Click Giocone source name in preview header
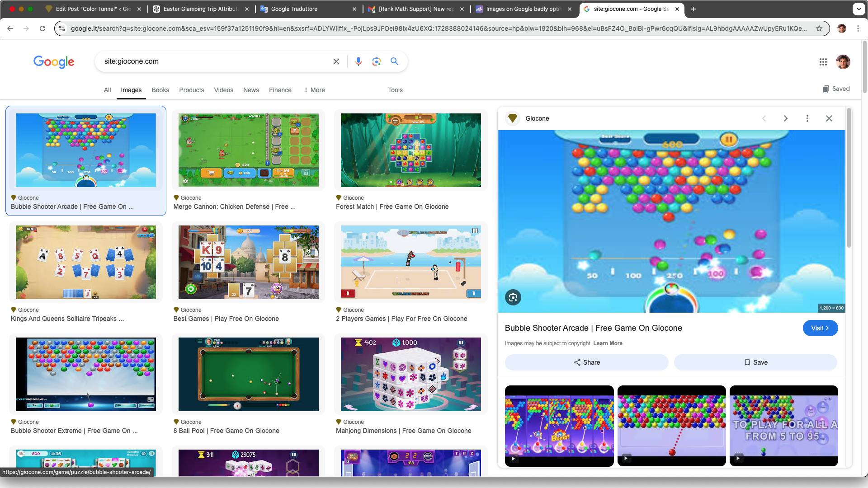The height and width of the screenshot is (488, 868). click(537, 118)
